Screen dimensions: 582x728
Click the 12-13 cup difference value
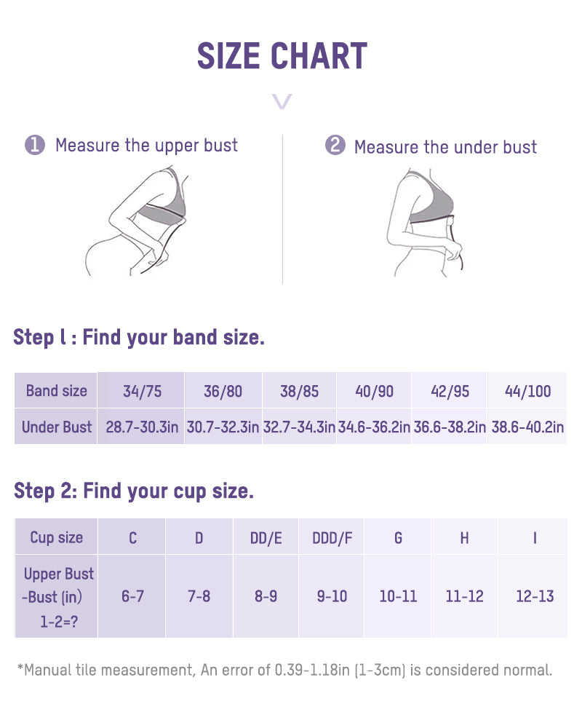[x=535, y=596]
